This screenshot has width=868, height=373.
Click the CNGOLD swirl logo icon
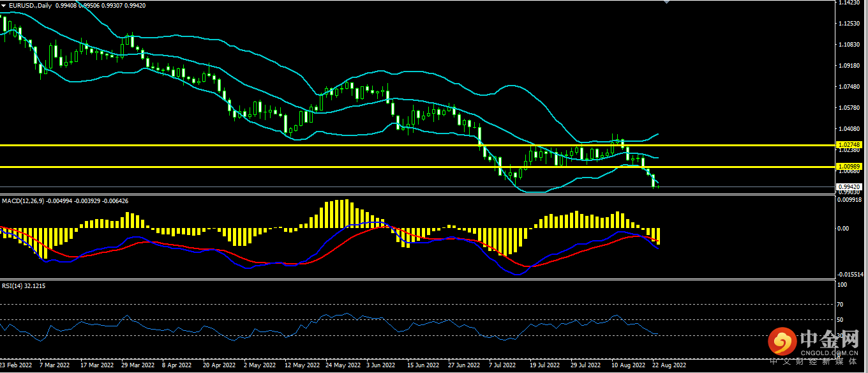coord(781,344)
